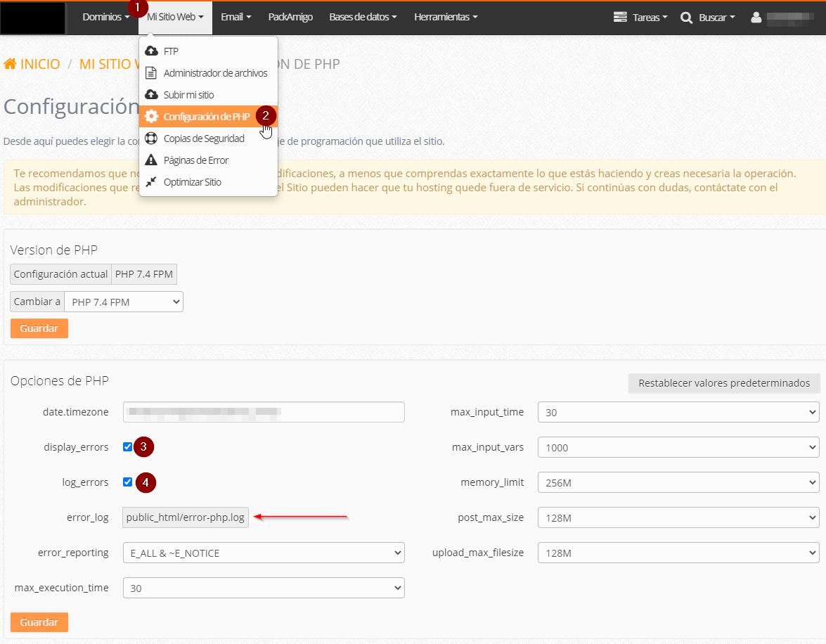The height and width of the screenshot is (644, 826).
Task: Click the Copias de Seguridad lifebuoy icon
Action: (x=151, y=139)
